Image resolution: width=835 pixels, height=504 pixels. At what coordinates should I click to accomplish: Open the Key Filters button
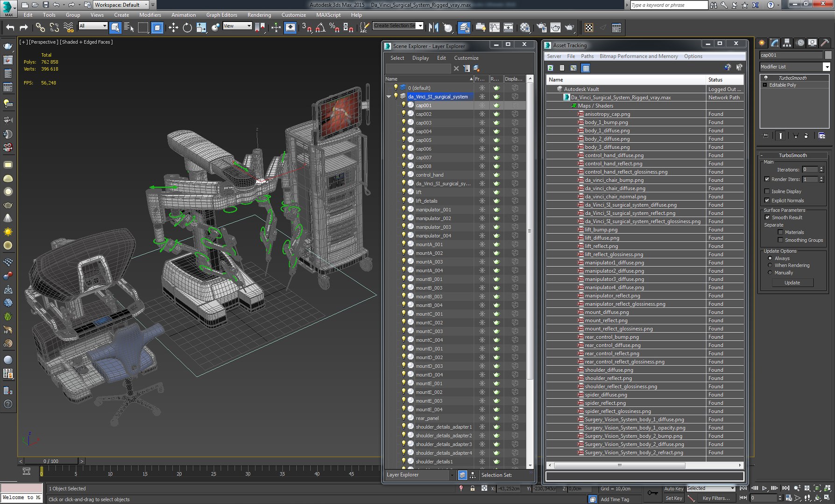click(715, 498)
